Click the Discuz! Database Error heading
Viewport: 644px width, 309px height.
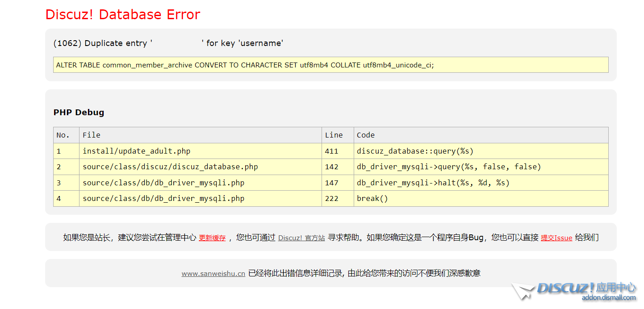tap(122, 14)
